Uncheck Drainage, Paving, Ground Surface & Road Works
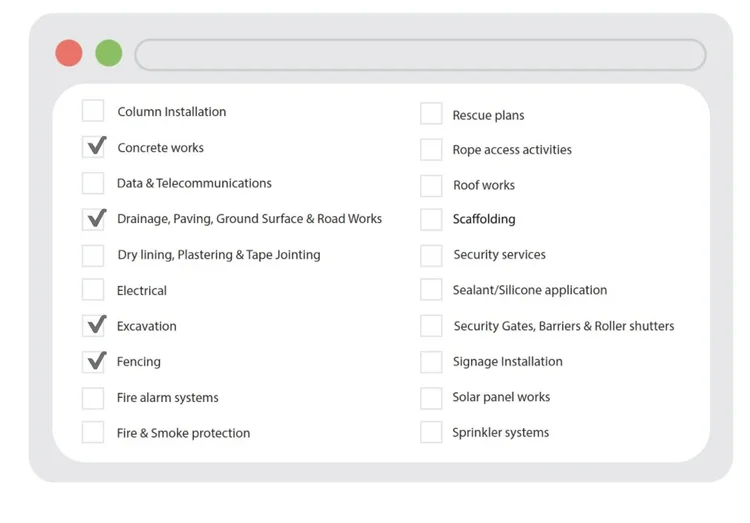Image resolution: width=750 pixels, height=523 pixels. tap(93, 219)
